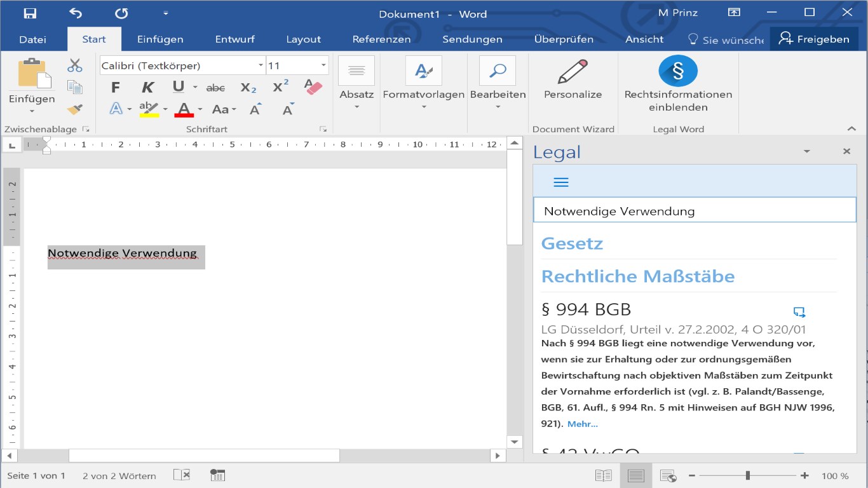Switch to the Referenzen tab
Viewport: 868px width, 488px height.
coord(381,39)
